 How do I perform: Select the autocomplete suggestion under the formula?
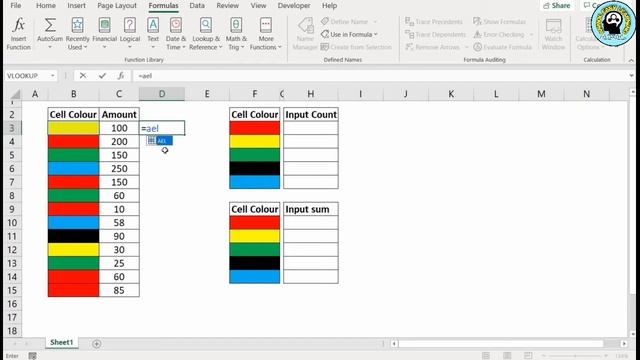click(160, 141)
